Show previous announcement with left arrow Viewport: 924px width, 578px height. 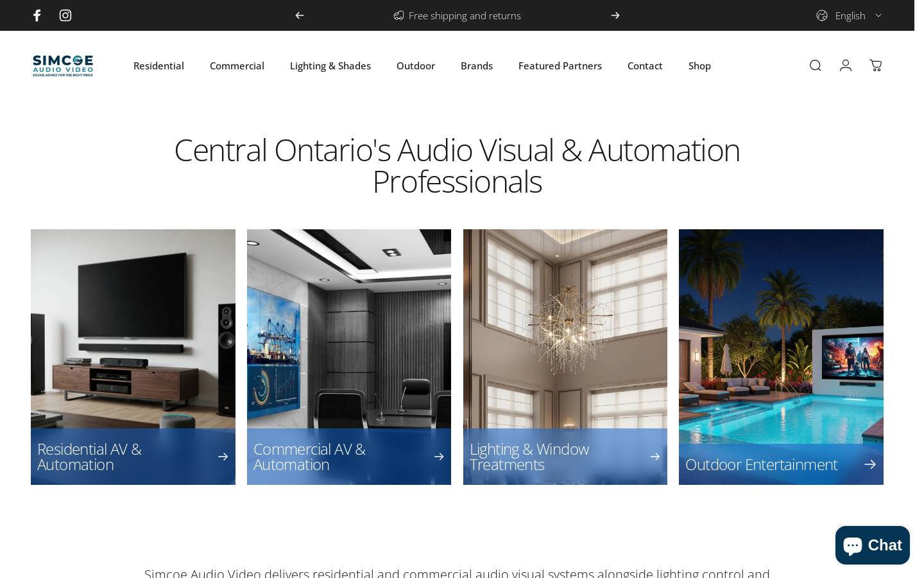(300, 15)
